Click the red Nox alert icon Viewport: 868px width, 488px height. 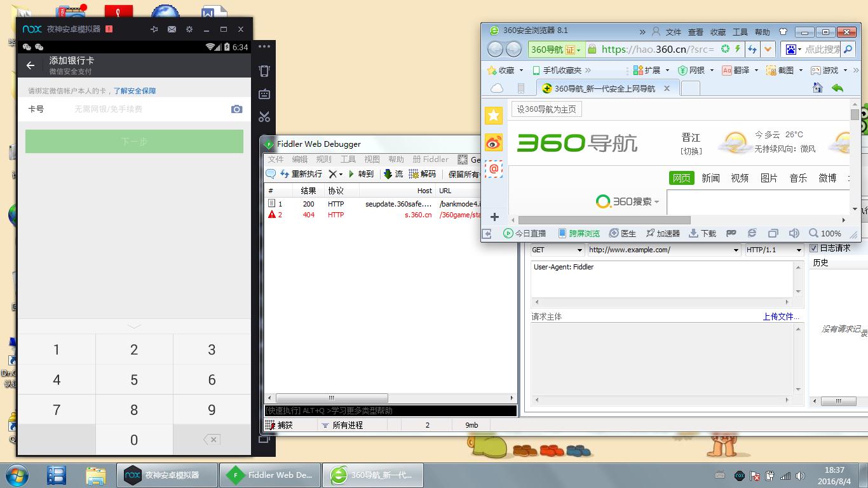pos(109,29)
